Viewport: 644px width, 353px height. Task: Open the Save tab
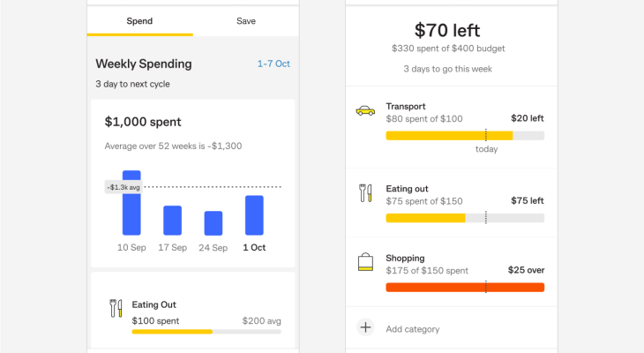pyautogui.click(x=246, y=20)
